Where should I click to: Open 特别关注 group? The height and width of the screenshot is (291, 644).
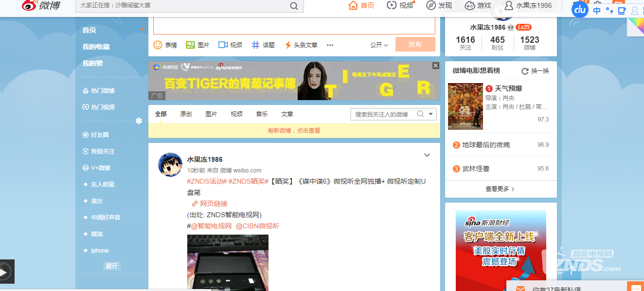(99, 152)
